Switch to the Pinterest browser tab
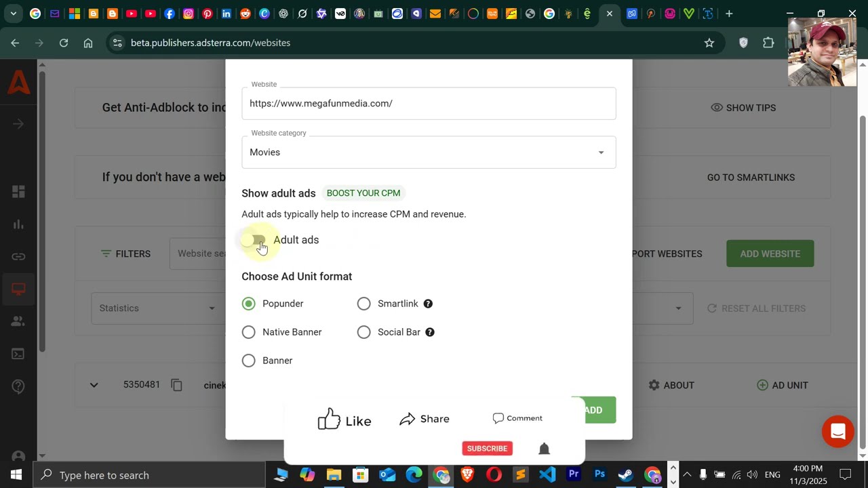The width and height of the screenshot is (868, 488). (x=208, y=14)
